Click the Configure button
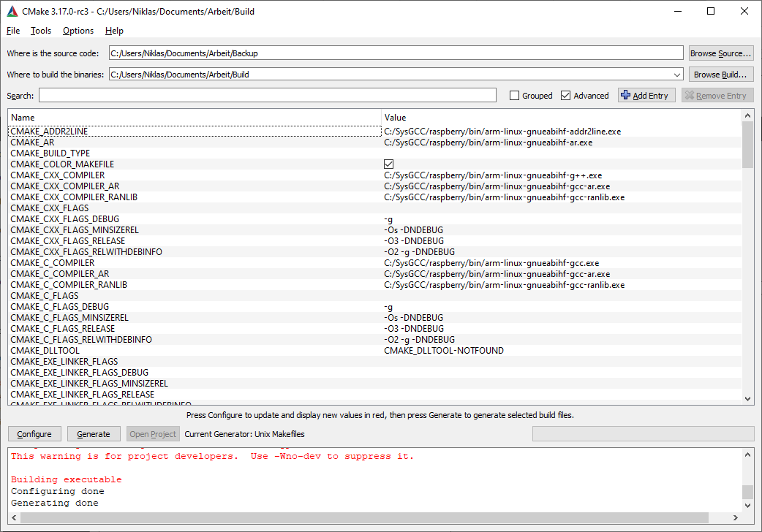The width and height of the screenshot is (762, 532). click(x=34, y=434)
